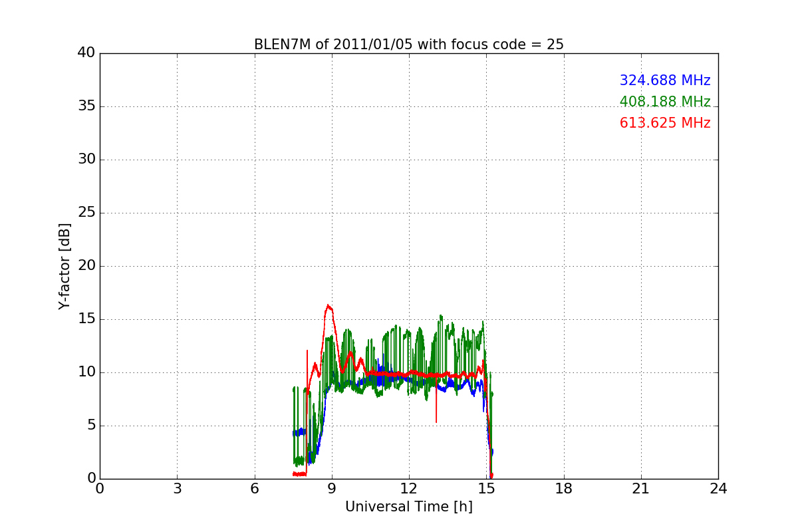
Task: Select the 408.188 MHz green legend label
Action: point(664,102)
